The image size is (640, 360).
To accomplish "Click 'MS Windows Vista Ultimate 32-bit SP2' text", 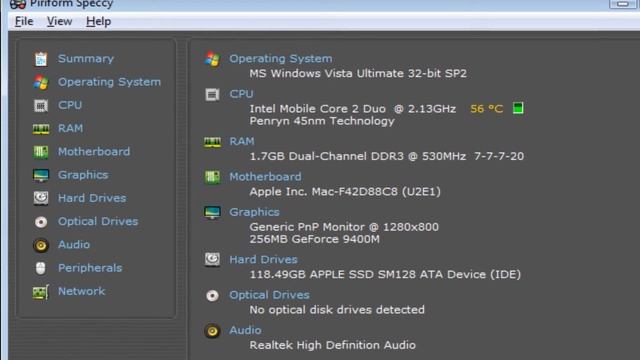I will [x=358, y=73].
